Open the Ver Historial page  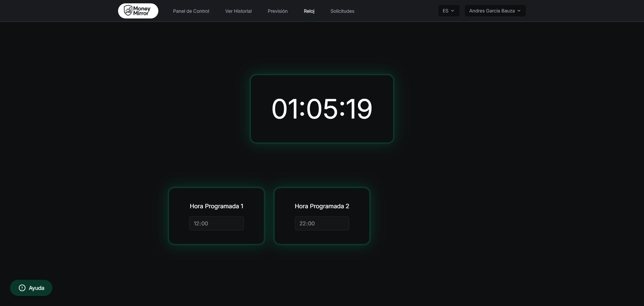click(238, 11)
